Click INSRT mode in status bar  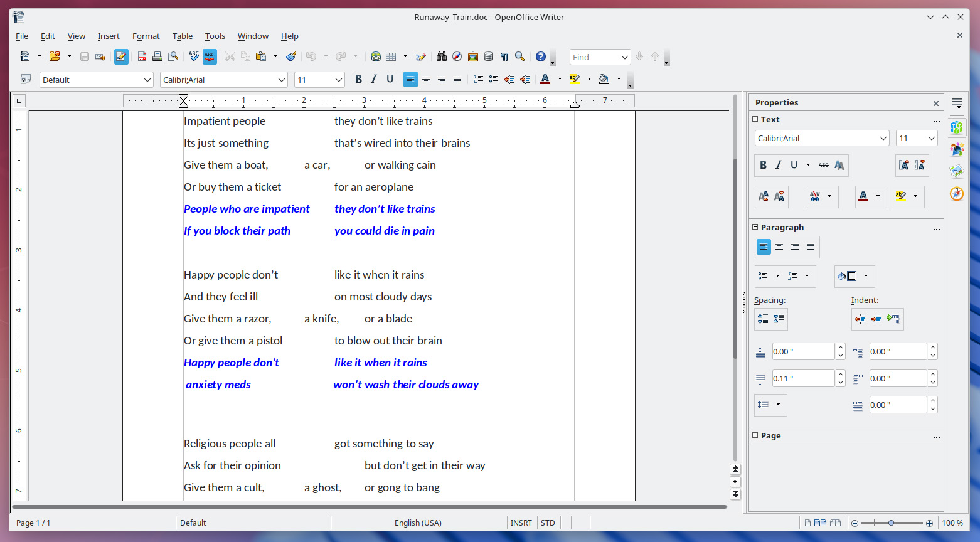click(x=521, y=523)
